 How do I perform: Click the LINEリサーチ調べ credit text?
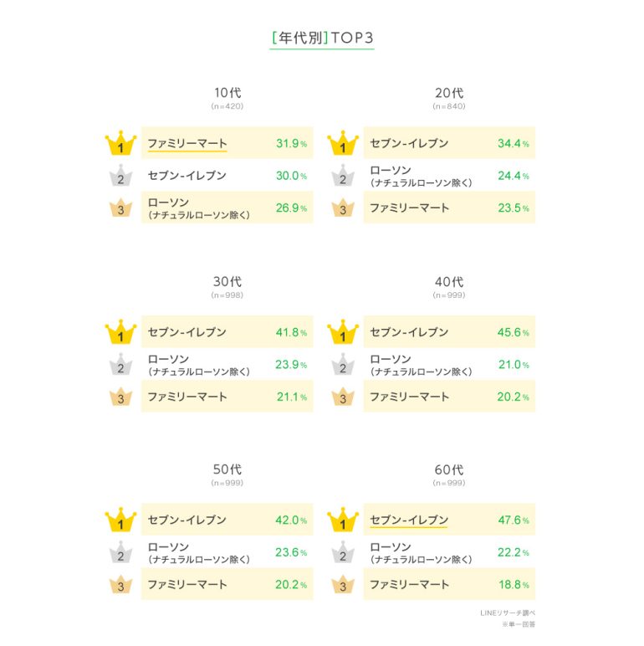tap(508, 613)
